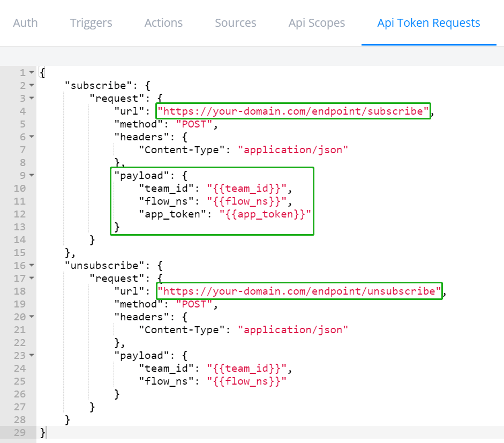Fold the subscribe "payload" block on line 9
The width and height of the screenshot is (504, 443).
click(x=32, y=176)
